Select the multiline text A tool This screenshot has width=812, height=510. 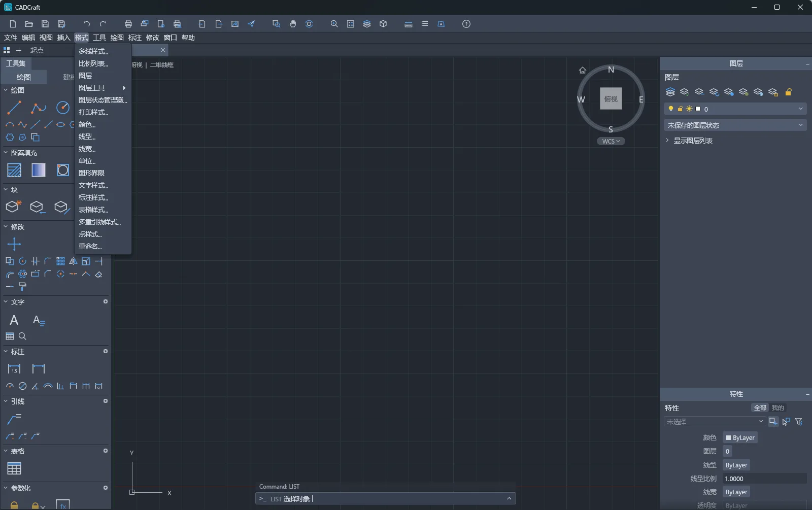pyautogui.click(x=14, y=320)
